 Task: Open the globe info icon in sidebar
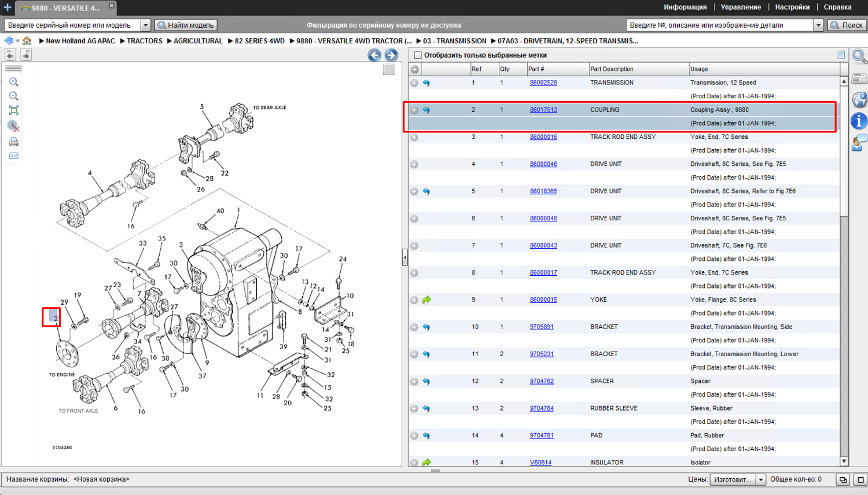[859, 99]
